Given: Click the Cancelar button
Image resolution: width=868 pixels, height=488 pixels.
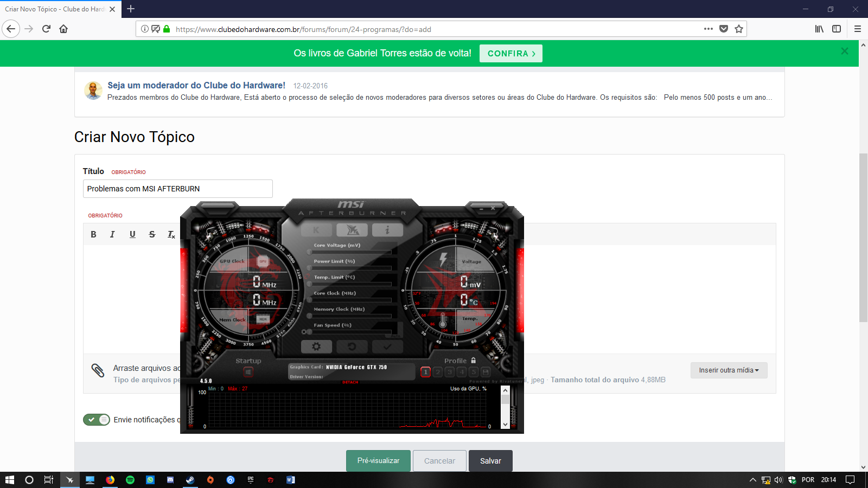Looking at the screenshot, I should pyautogui.click(x=439, y=461).
